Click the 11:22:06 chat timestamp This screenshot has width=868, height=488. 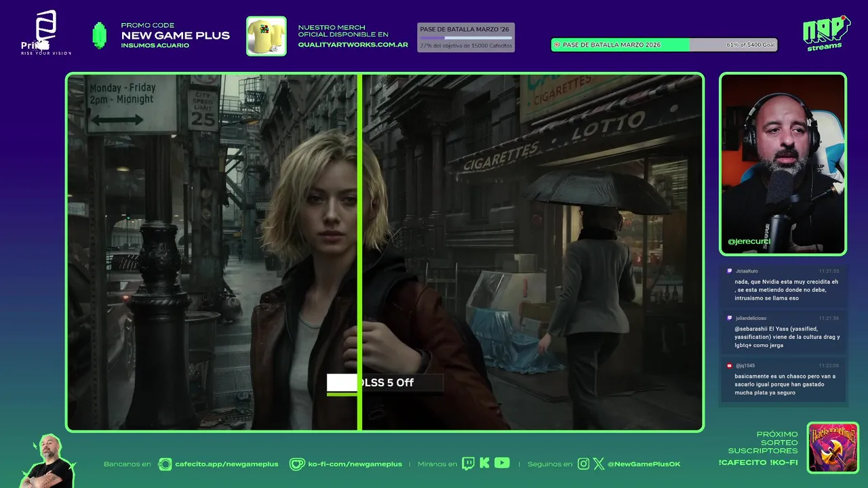(829, 365)
